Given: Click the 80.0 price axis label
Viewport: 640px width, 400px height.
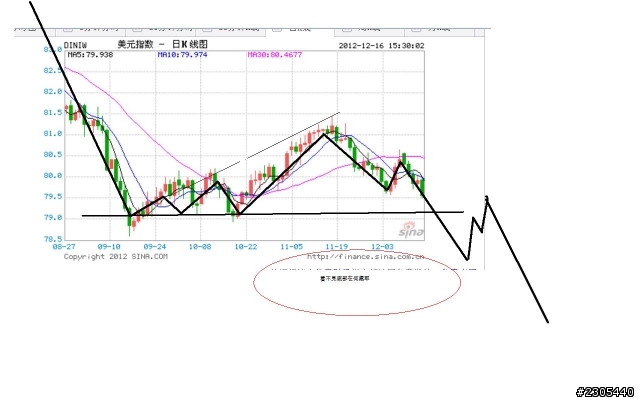Looking at the screenshot, I should coord(53,176).
